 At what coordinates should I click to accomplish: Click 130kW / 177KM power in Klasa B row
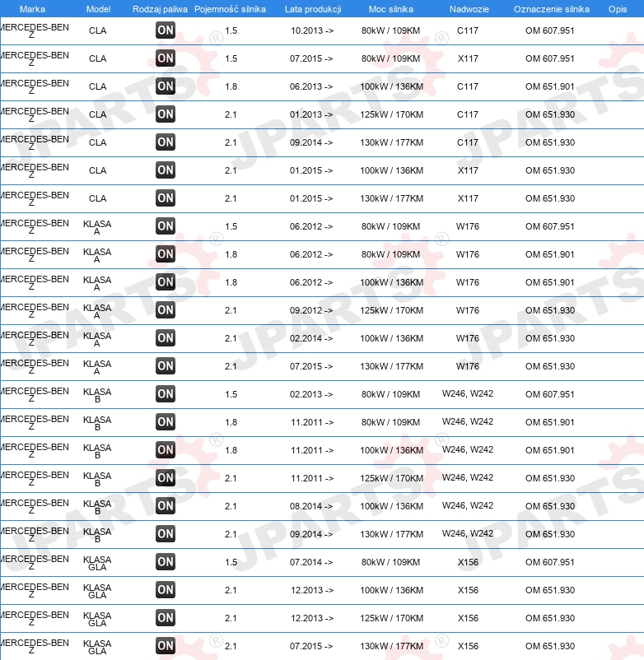[x=391, y=535]
